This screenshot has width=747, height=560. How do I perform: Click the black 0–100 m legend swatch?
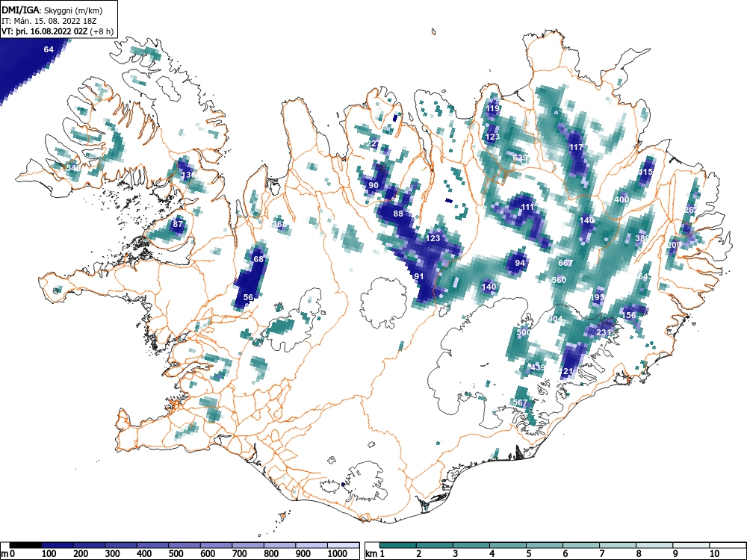[x=25, y=545]
